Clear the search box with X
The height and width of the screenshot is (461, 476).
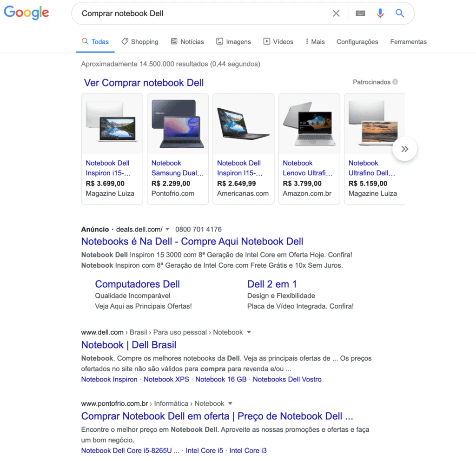(336, 13)
